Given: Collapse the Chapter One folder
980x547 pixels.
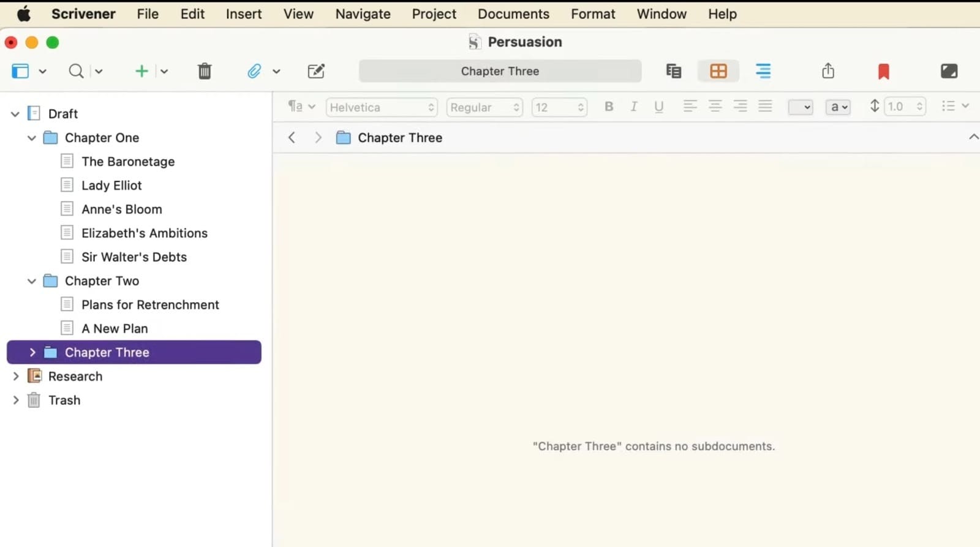Looking at the screenshot, I should tap(32, 138).
